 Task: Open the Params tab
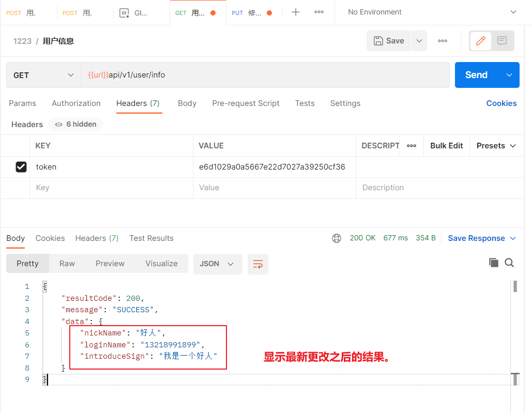click(x=22, y=103)
